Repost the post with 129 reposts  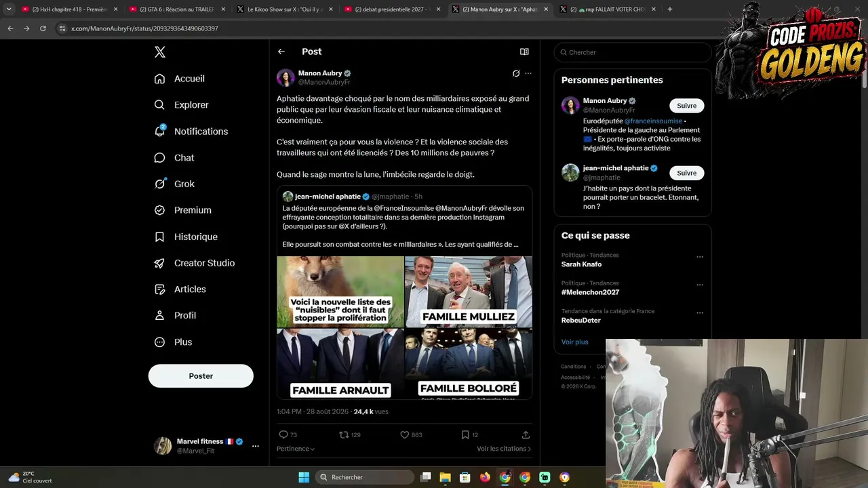click(344, 434)
